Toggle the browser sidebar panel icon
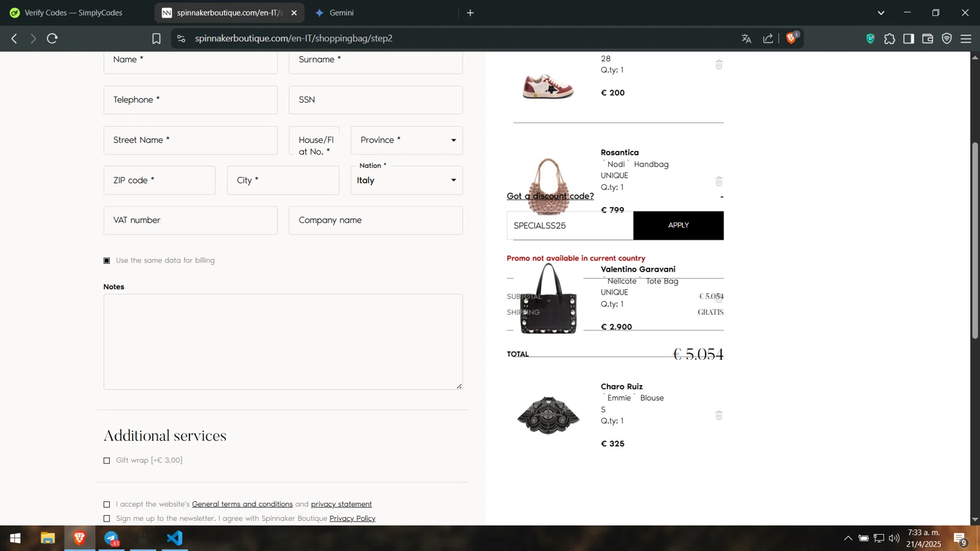980x551 pixels. pyautogui.click(x=909, y=39)
